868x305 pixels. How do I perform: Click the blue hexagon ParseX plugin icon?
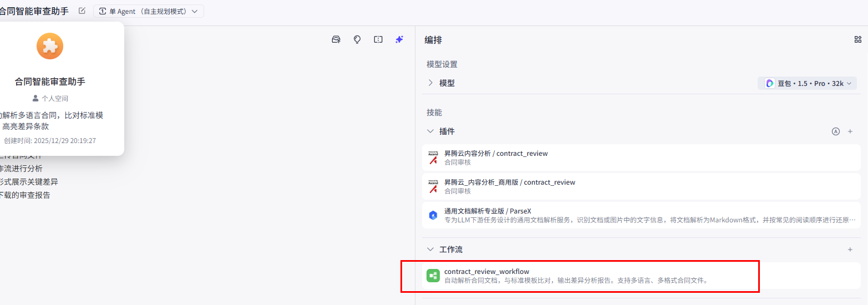[x=433, y=215]
